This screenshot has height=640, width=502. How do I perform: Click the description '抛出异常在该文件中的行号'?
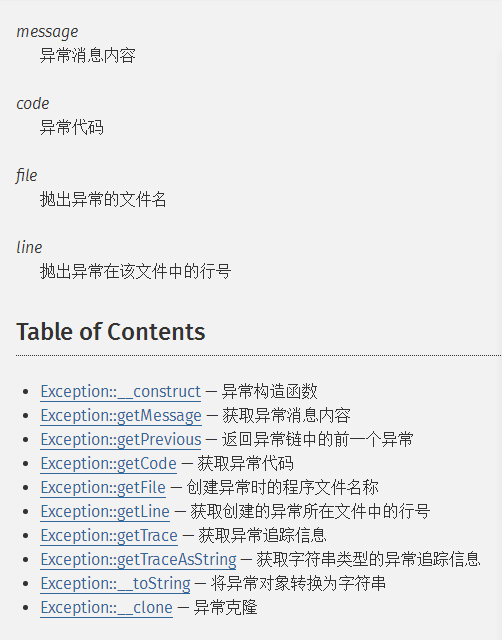135,271
